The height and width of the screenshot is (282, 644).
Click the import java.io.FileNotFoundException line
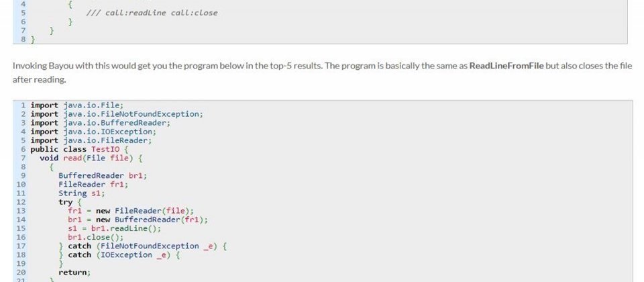(x=117, y=114)
